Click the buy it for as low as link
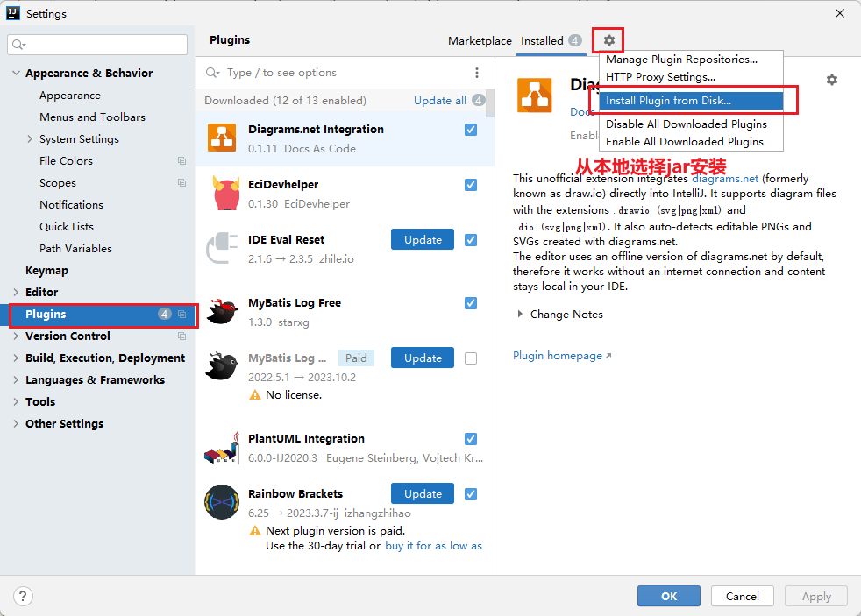Screen dimensions: 861x616 (433, 546)
